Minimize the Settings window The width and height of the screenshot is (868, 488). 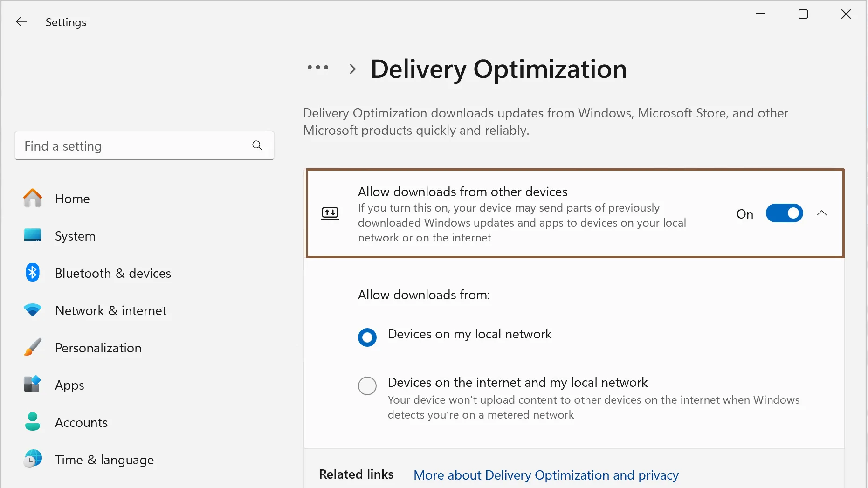click(x=760, y=14)
